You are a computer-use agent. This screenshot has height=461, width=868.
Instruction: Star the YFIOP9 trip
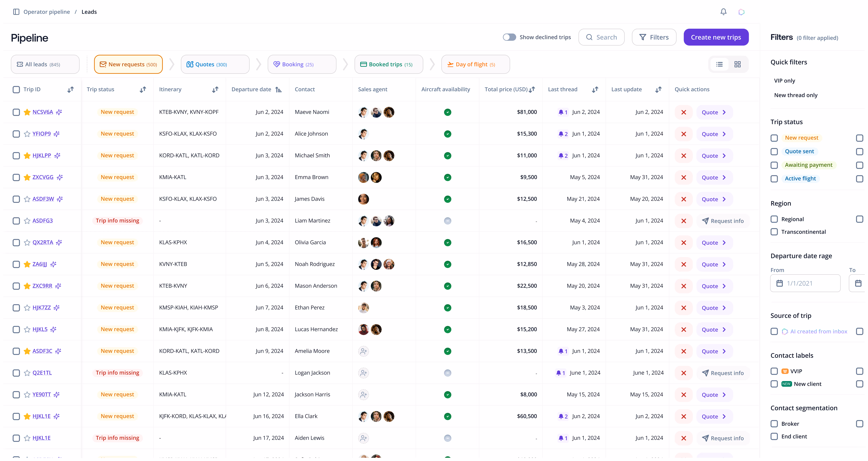click(27, 134)
